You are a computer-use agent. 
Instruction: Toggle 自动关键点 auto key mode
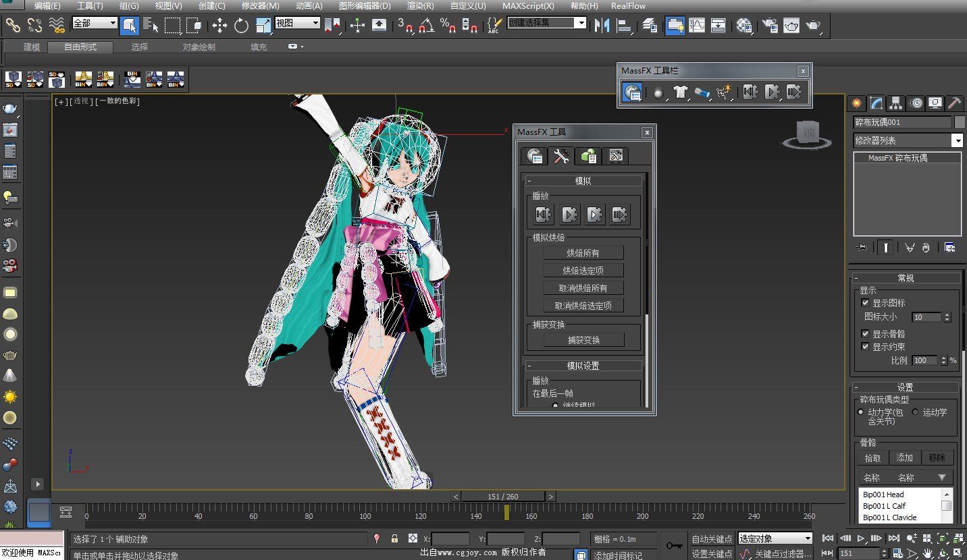pos(712,539)
